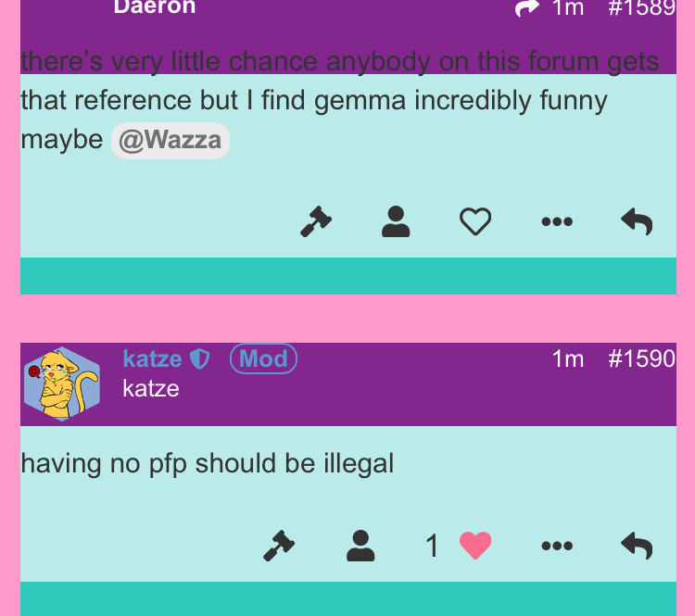
Task: Open user admin icon on Daeron's post
Action: [396, 221]
